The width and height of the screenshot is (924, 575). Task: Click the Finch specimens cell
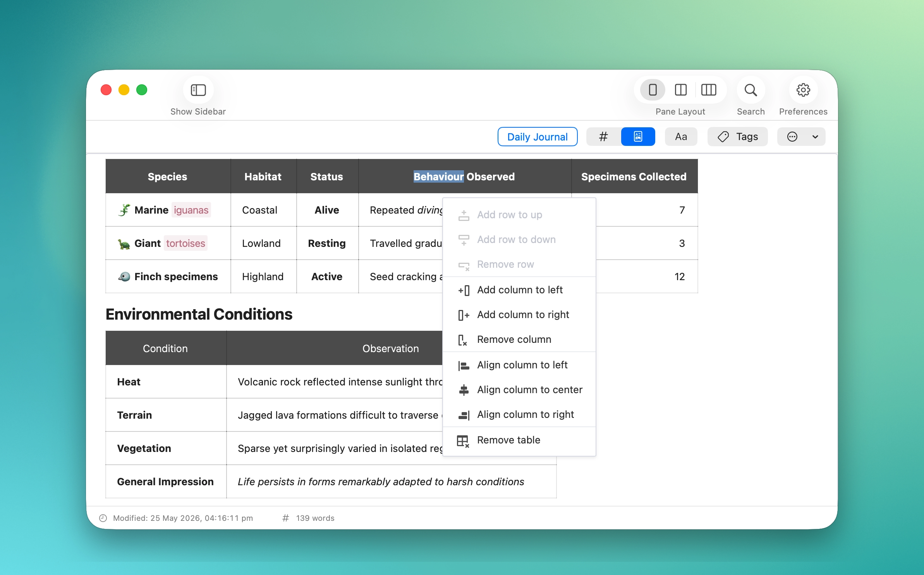pyautogui.click(x=168, y=277)
